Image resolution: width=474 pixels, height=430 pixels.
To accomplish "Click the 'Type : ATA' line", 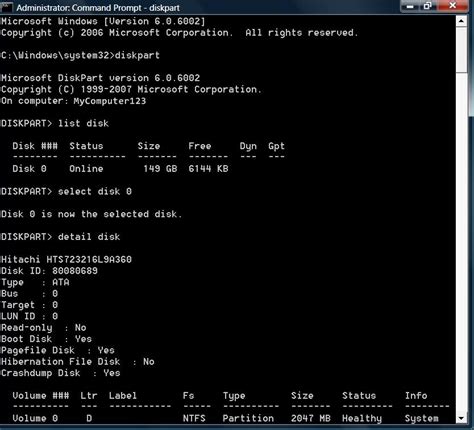I will coord(35,282).
